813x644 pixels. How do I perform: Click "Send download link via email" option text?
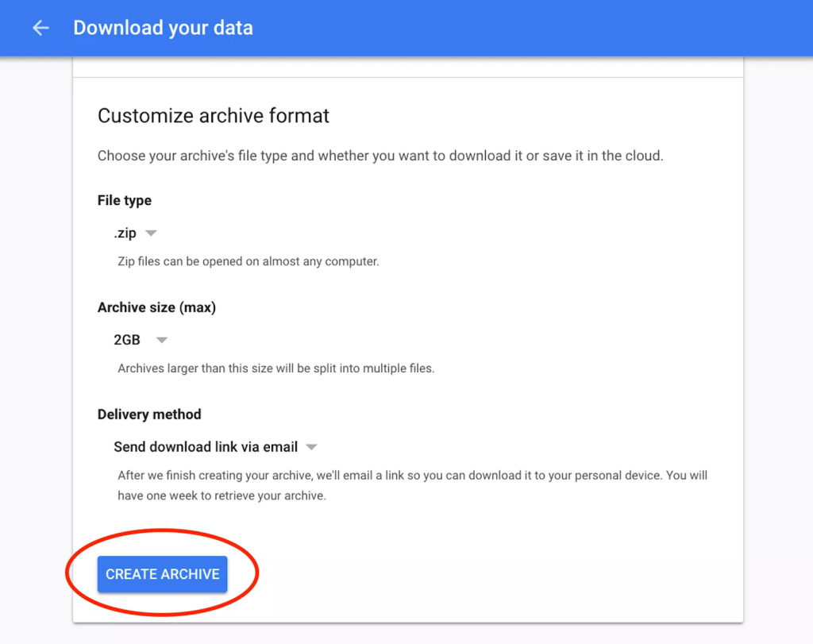click(206, 447)
